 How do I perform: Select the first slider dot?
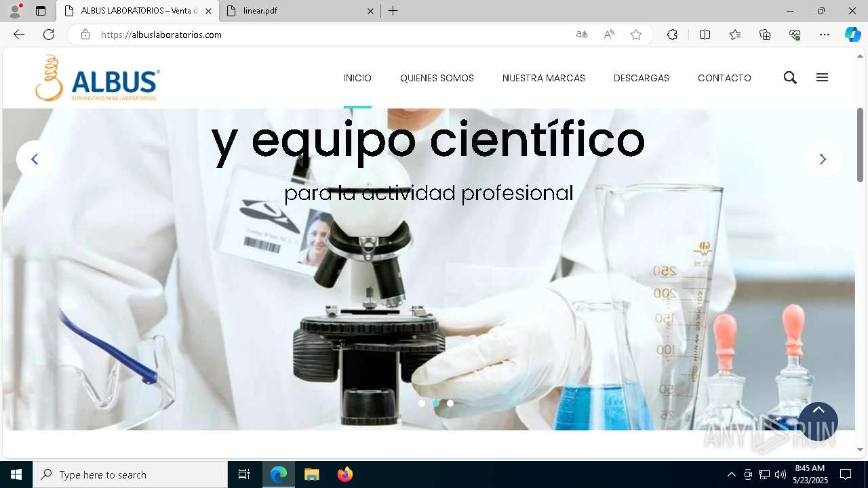[x=422, y=403]
